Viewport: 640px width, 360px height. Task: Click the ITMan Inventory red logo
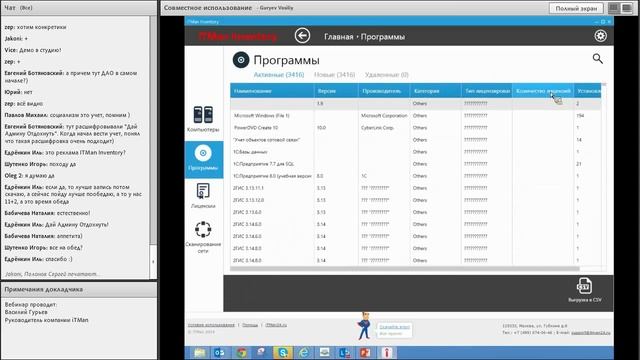pyautogui.click(x=238, y=36)
